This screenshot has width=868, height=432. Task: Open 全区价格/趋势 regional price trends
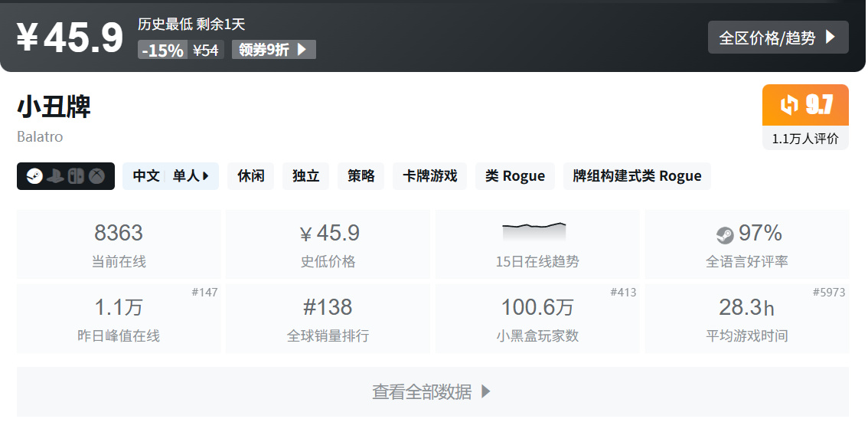778,37
